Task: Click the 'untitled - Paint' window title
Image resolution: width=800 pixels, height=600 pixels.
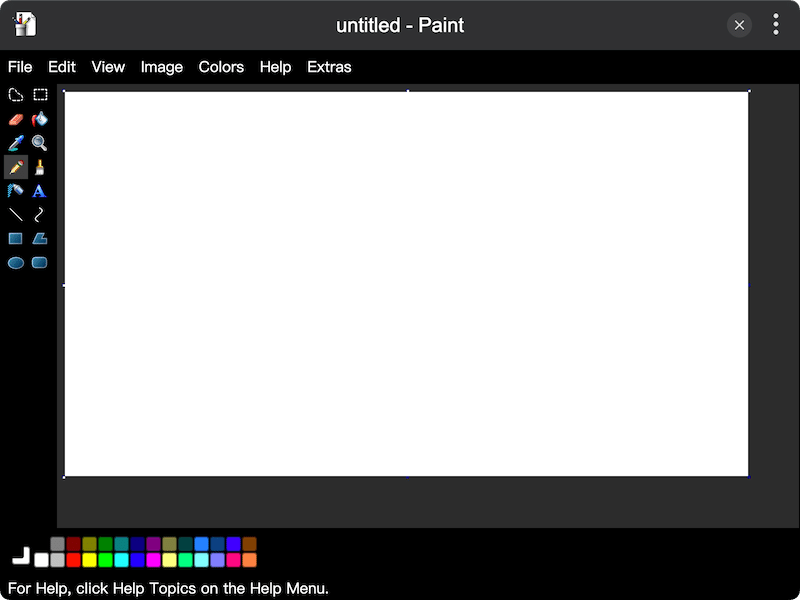Action: [400, 25]
